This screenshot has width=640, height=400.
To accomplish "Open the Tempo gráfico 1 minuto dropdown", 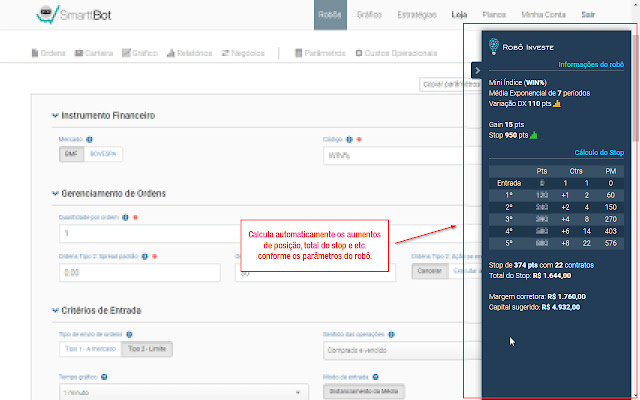I will (184, 392).
